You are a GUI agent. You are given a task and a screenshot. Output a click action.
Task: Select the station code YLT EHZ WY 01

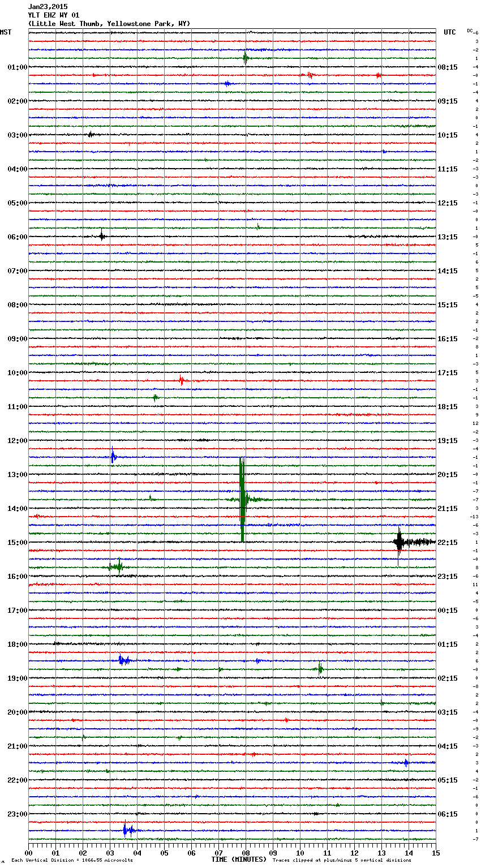pos(54,15)
